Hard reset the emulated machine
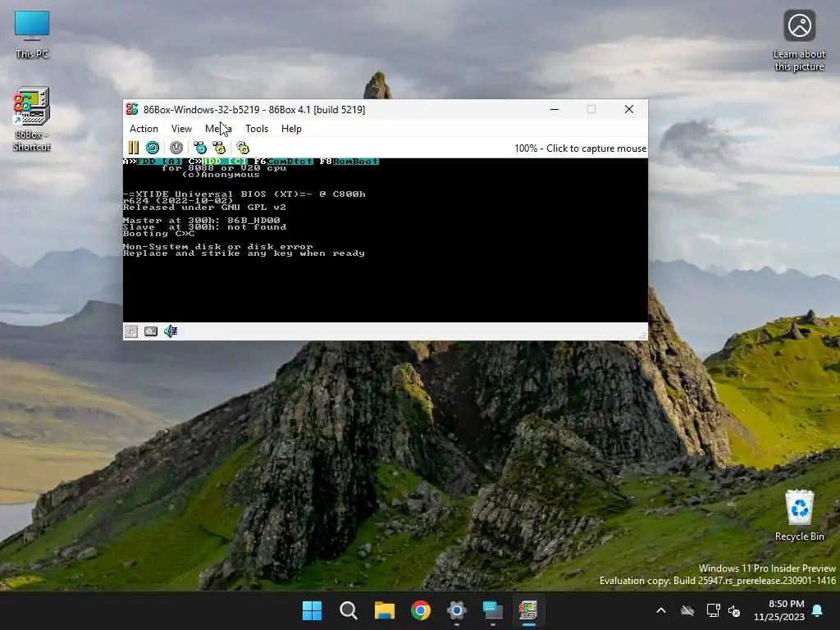This screenshot has height=630, width=840. coord(153,148)
